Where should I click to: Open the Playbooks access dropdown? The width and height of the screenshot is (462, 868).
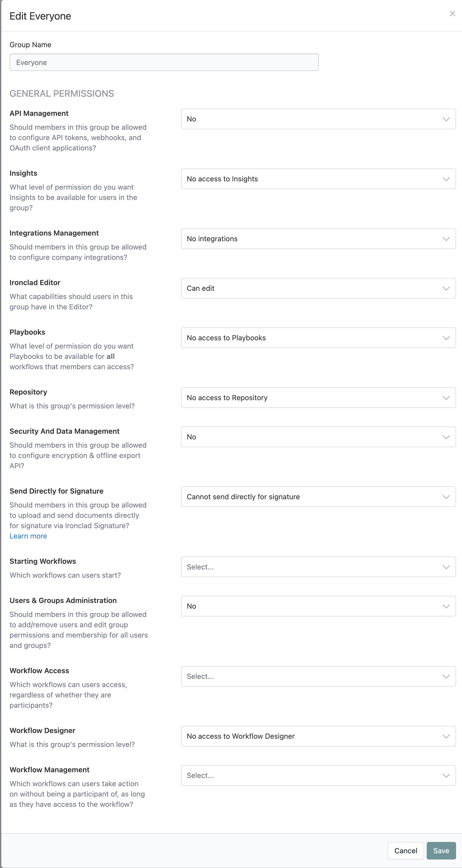(x=318, y=338)
